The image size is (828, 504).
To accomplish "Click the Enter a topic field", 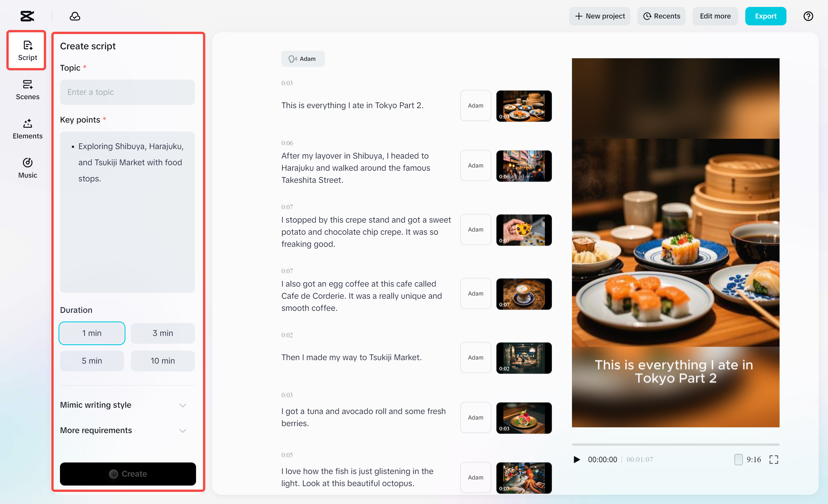I will tap(127, 92).
